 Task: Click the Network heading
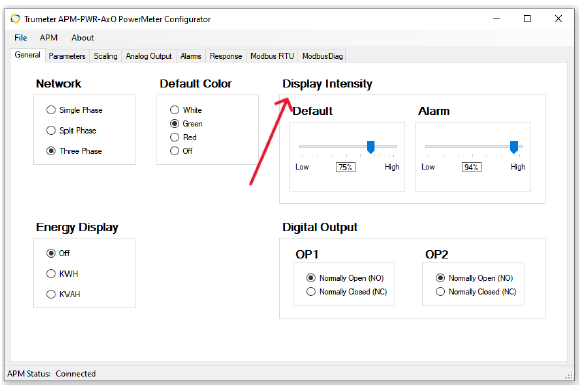tap(58, 84)
